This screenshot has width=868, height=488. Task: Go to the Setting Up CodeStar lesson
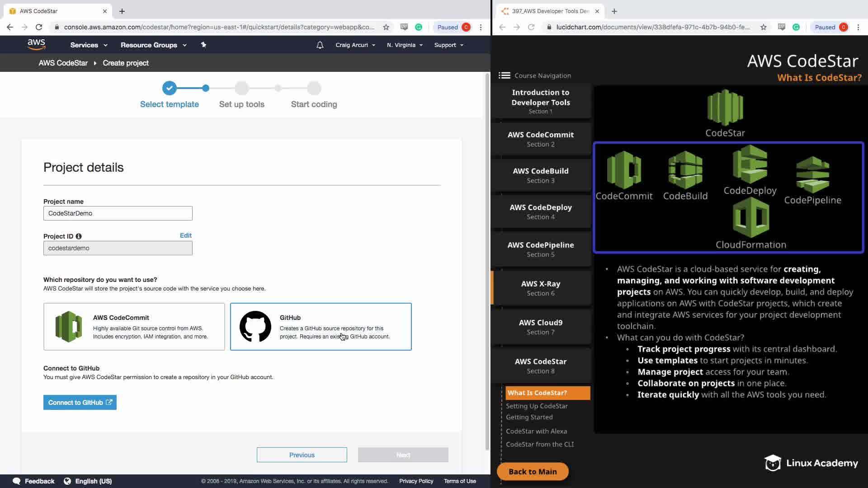[537, 406]
